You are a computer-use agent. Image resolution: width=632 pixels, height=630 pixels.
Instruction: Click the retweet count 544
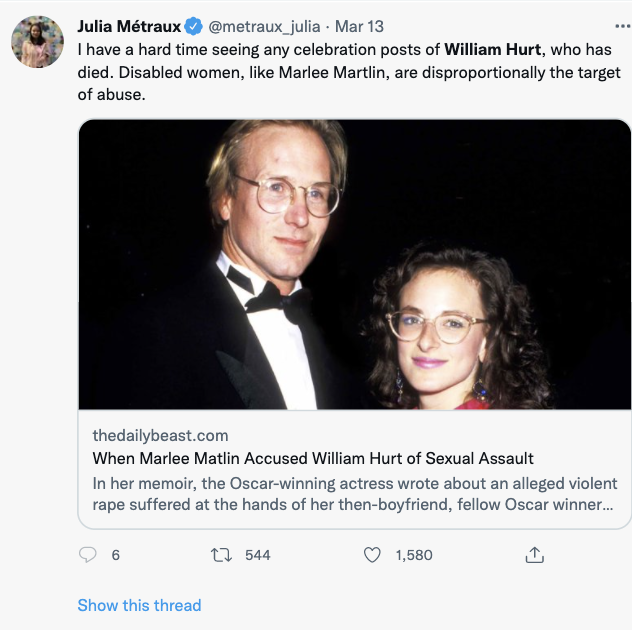pyautogui.click(x=258, y=554)
